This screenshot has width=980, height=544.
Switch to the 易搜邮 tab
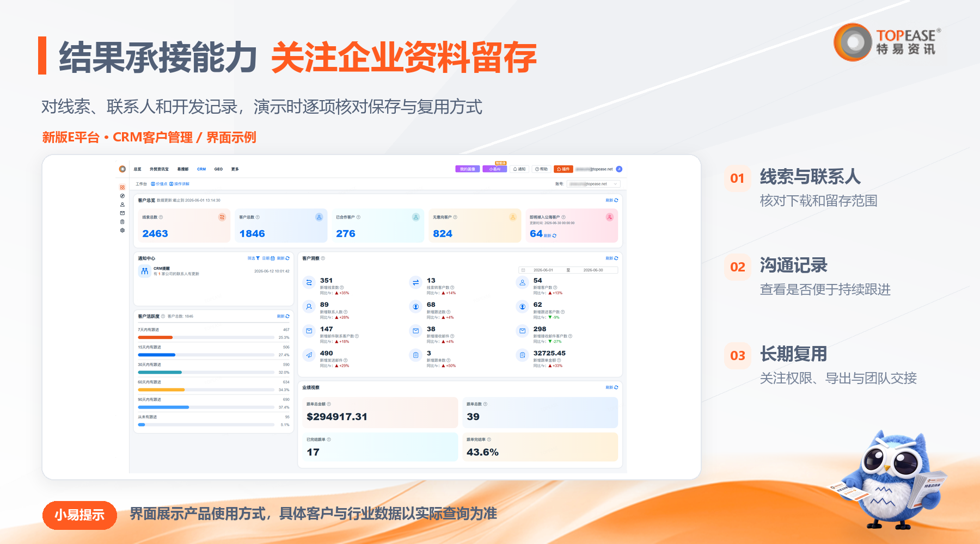pos(183,169)
